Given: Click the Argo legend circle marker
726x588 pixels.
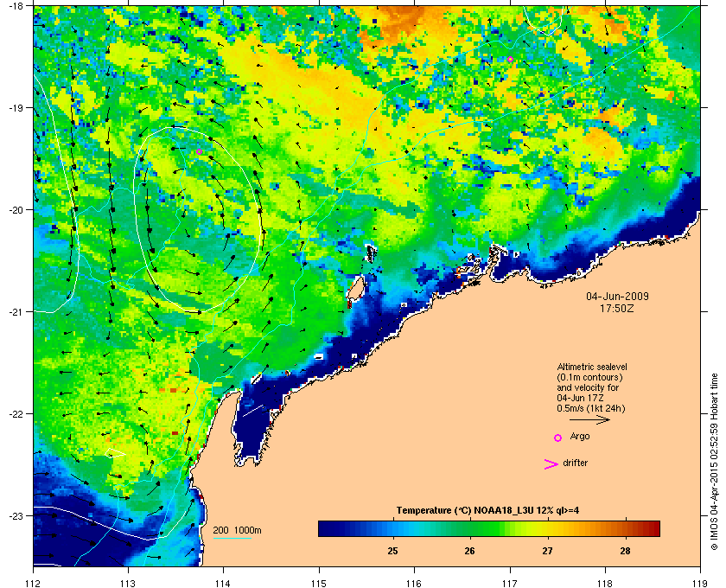Looking at the screenshot, I should coord(558,438).
